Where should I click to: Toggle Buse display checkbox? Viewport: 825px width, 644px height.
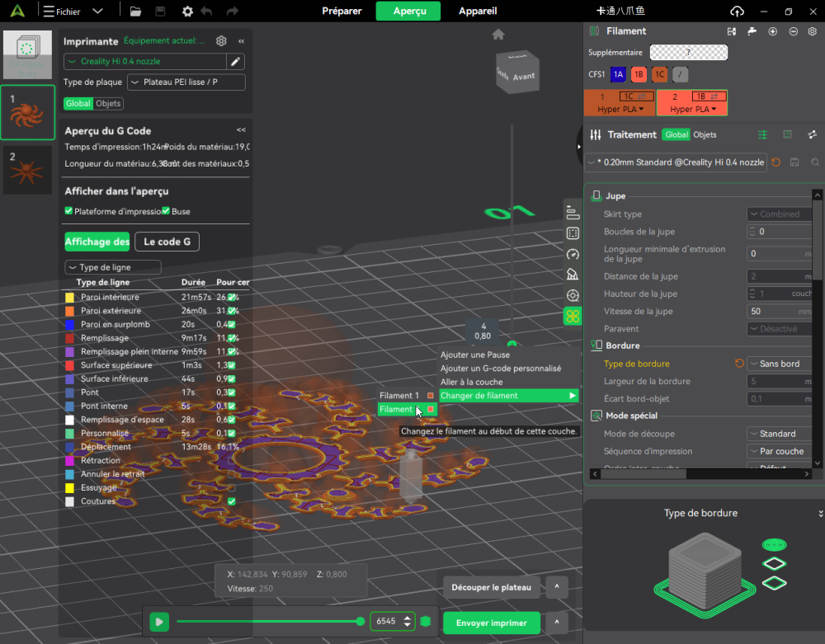click(x=166, y=211)
